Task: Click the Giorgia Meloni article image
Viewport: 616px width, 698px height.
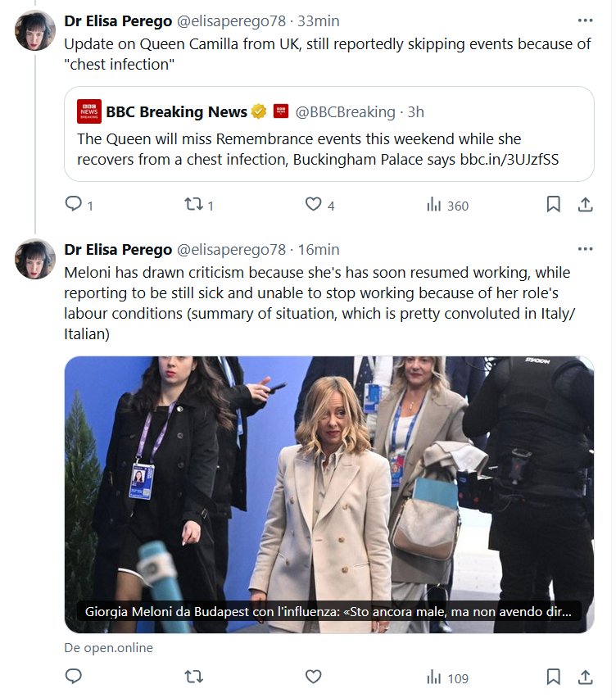Action: pos(328,483)
